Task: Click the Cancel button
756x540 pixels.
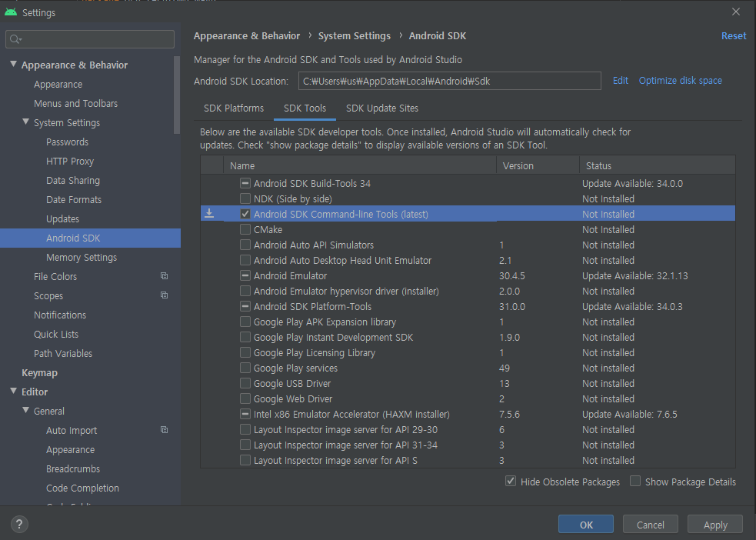Action: (651, 525)
